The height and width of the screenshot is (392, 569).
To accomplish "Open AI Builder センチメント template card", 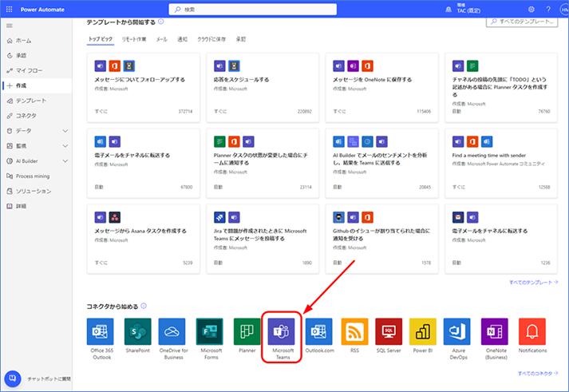I will pyautogui.click(x=381, y=164).
